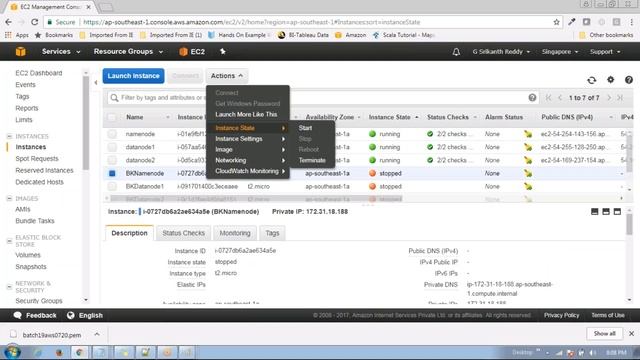Screen dimensions: 640x360
Task: Open Spot Requests in sidebar
Action: (37, 158)
